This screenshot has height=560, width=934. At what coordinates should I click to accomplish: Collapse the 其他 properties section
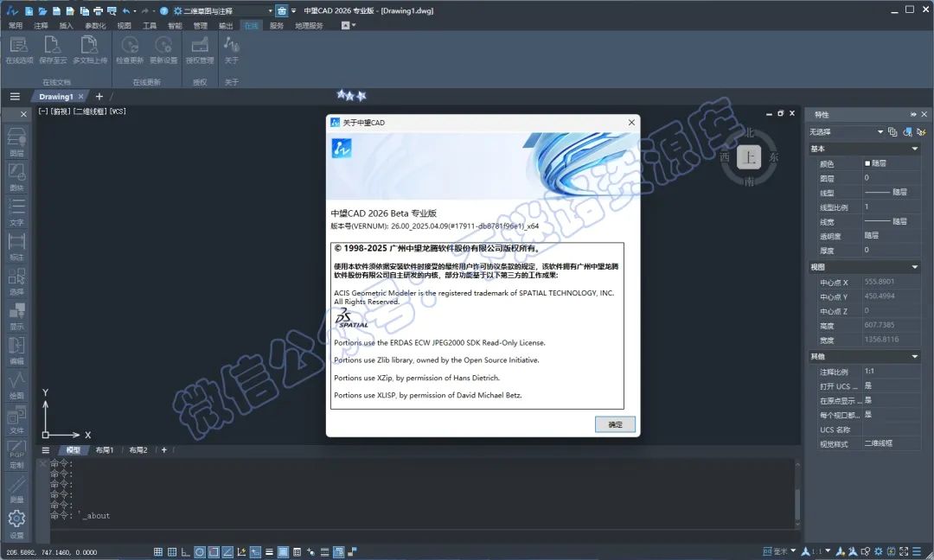(915, 356)
